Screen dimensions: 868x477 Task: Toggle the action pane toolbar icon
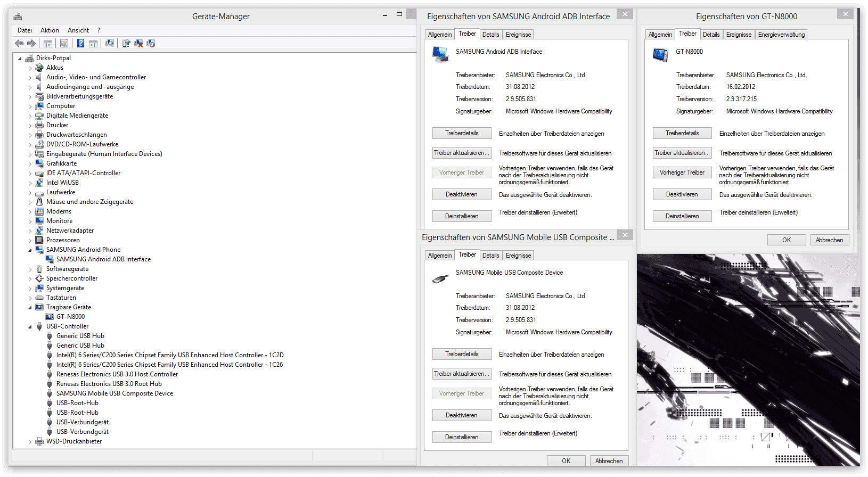click(93, 44)
